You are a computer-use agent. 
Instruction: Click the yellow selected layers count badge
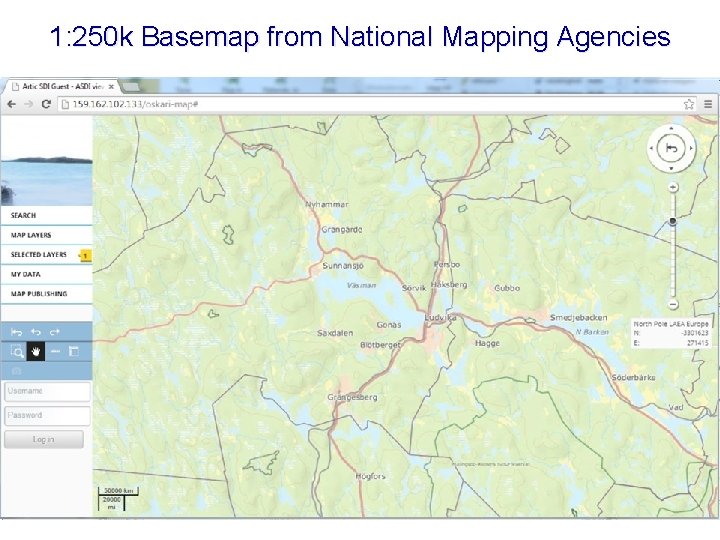85,255
